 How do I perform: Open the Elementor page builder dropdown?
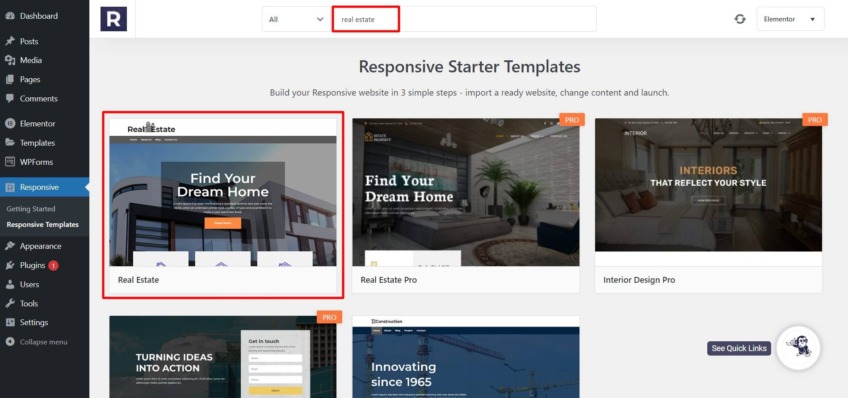(790, 19)
